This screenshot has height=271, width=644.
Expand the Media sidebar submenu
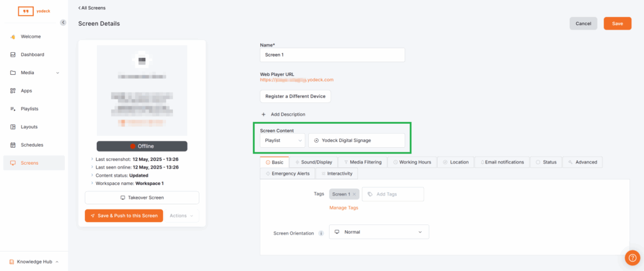click(x=58, y=73)
